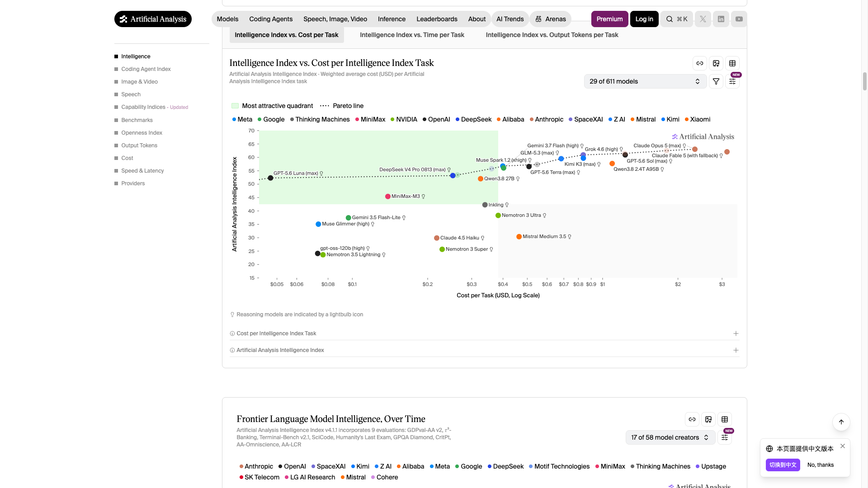Screen dimensions: 868x488
Task: Click the 切换到中文 button
Action: pyautogui.click(x=783, y=465)
